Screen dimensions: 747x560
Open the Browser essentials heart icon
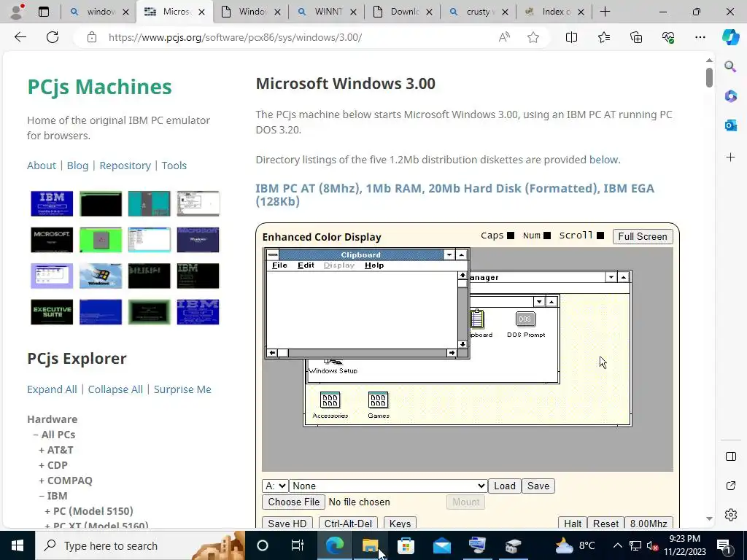coord(668,37)
